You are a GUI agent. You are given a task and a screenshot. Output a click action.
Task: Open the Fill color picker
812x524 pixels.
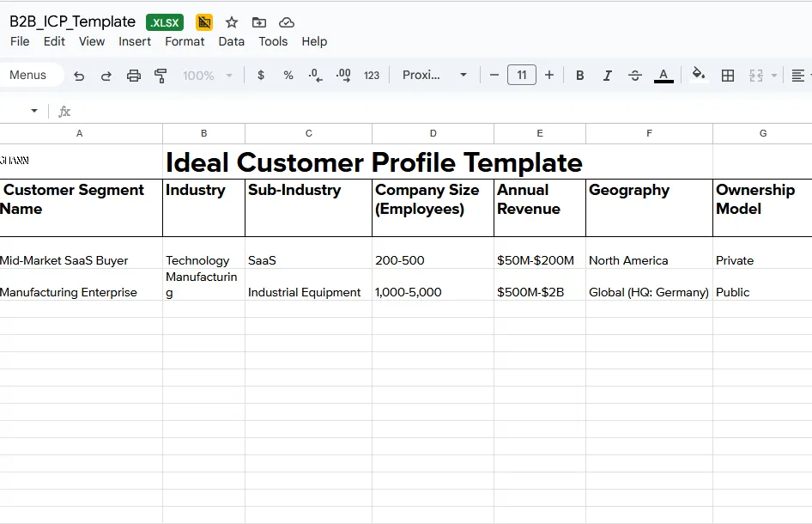coord(699,76)
